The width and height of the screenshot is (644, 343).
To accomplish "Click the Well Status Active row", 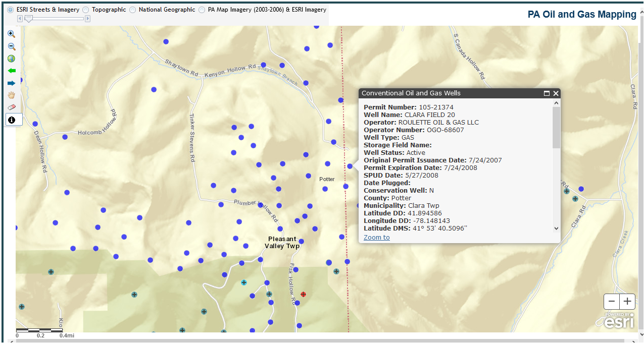I will click(x=394, y=152).
